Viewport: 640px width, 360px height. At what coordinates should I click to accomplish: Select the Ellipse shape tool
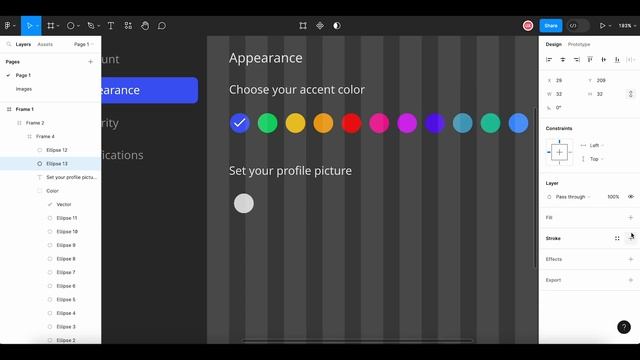tap(71, 26)
